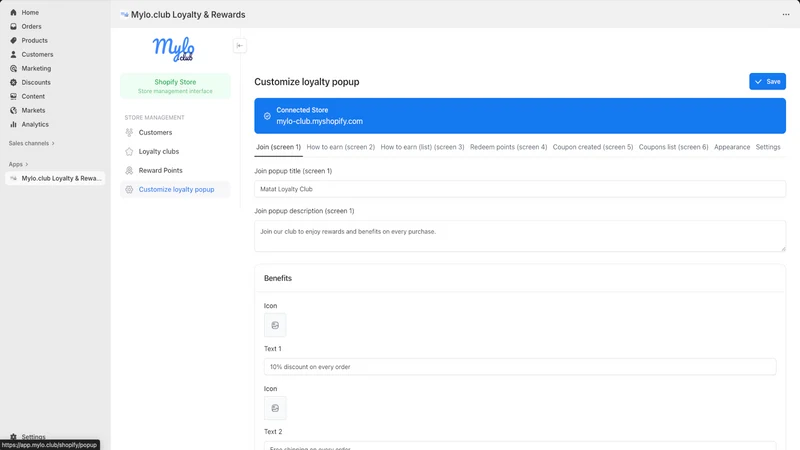The image size is (800, 450).
Task: Open Loyalty clubs in Store Management
Action: (159, 152)
